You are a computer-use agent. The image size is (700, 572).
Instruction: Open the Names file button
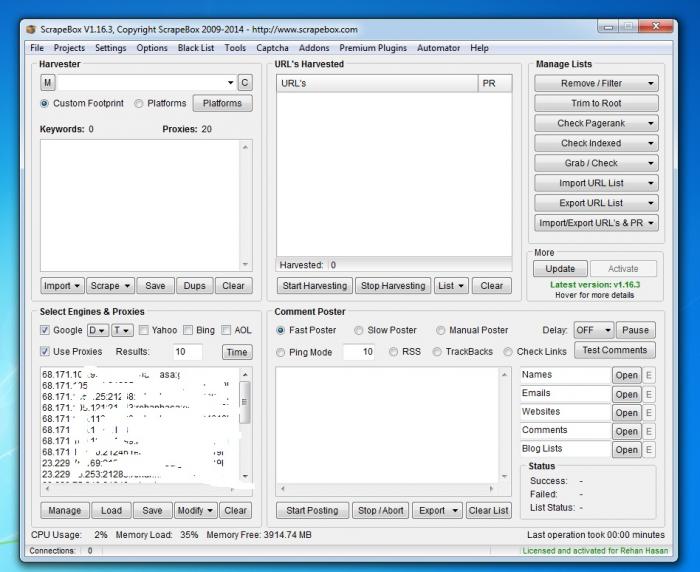coord(626,375)
